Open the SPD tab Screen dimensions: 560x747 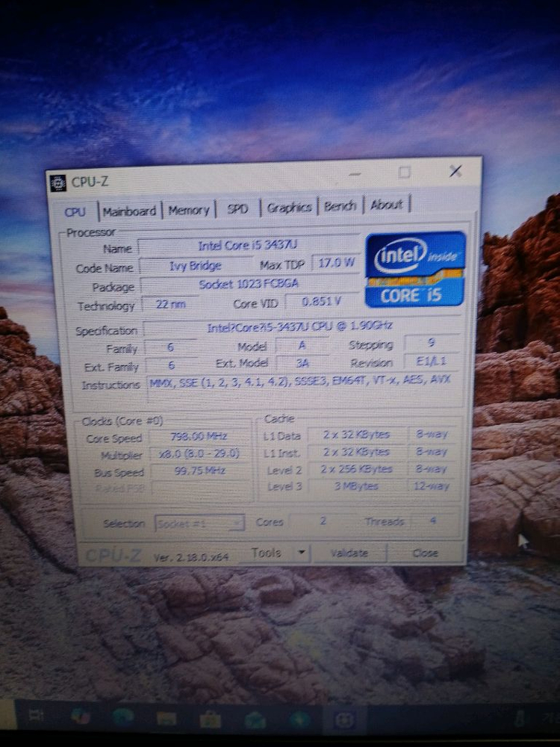coord(237,208)
